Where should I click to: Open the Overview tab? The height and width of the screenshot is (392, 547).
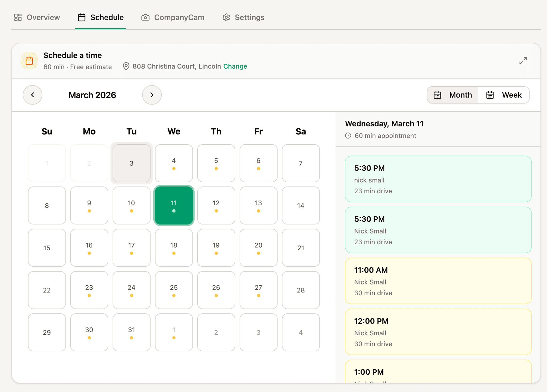pos(37,17)
